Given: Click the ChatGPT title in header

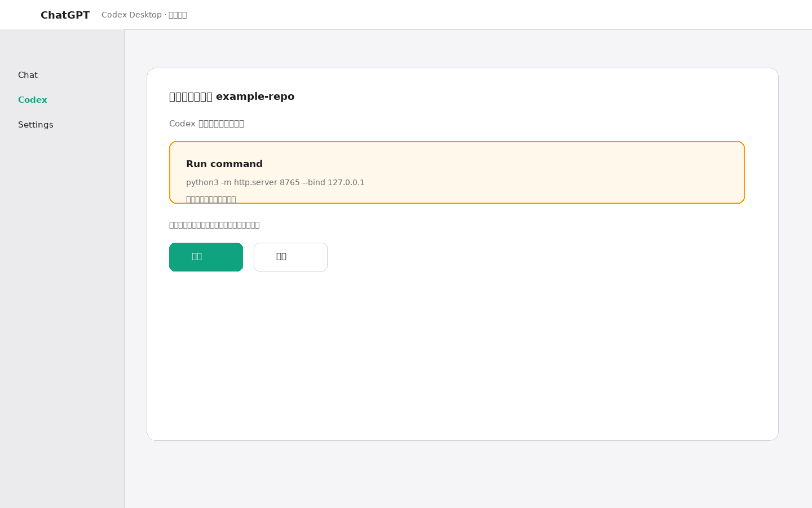Looking at the screenshot, I should (x=65, y=15).
